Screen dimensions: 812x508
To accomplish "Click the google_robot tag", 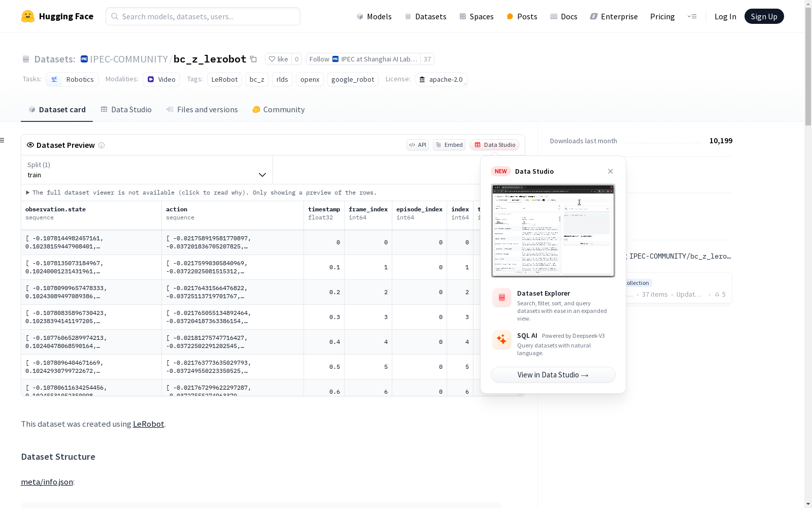I will pyautogui.click(x=353, y=79).
